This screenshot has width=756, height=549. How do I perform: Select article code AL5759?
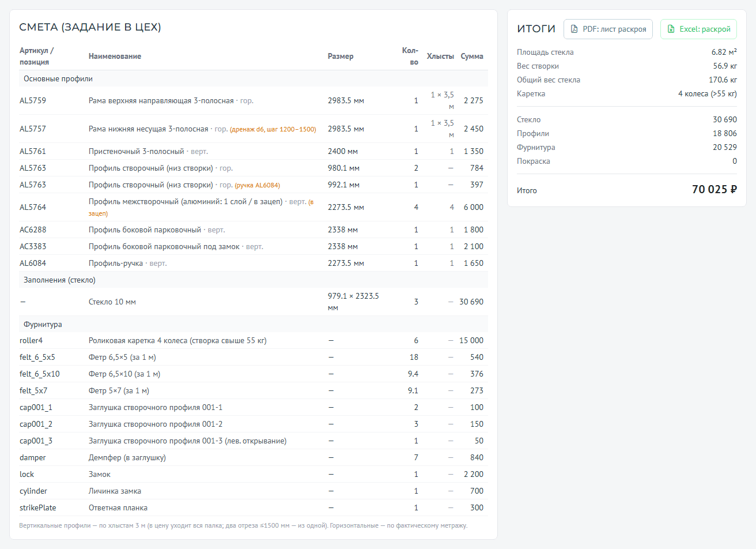pyautogui.click(x=33, y=100)
